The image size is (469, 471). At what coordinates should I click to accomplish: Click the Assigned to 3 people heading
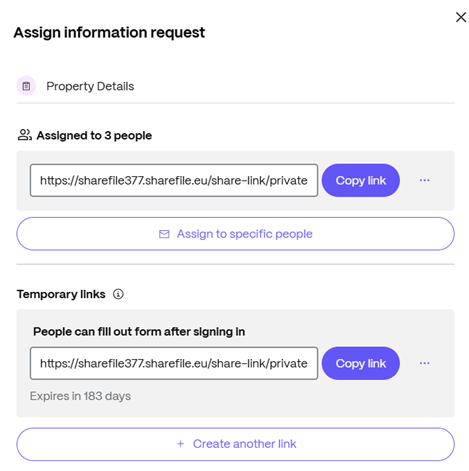[x=94, y=135]
